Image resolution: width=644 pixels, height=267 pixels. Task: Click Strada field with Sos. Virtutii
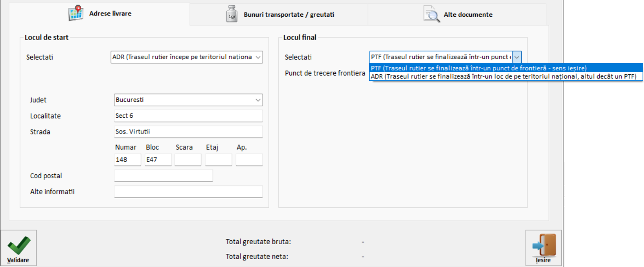pyautogui.click(x=189, y=132)
